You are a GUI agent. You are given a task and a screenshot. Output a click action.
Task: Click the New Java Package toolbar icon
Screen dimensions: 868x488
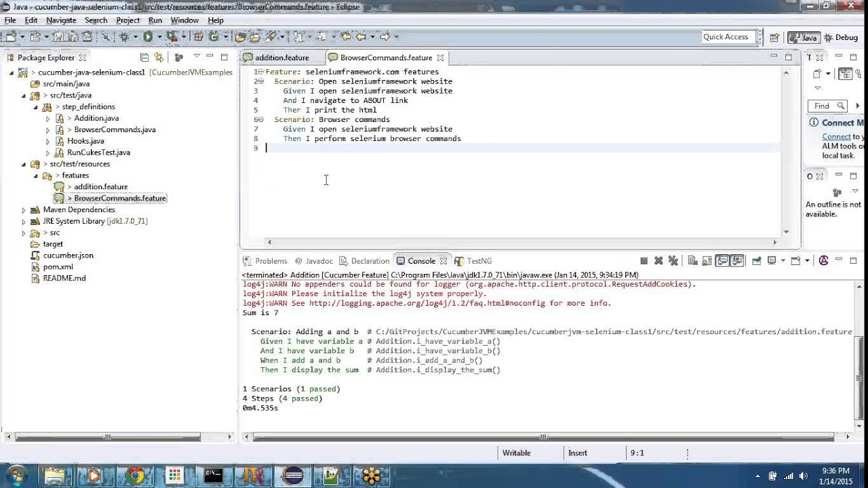[x=197, y=37]
